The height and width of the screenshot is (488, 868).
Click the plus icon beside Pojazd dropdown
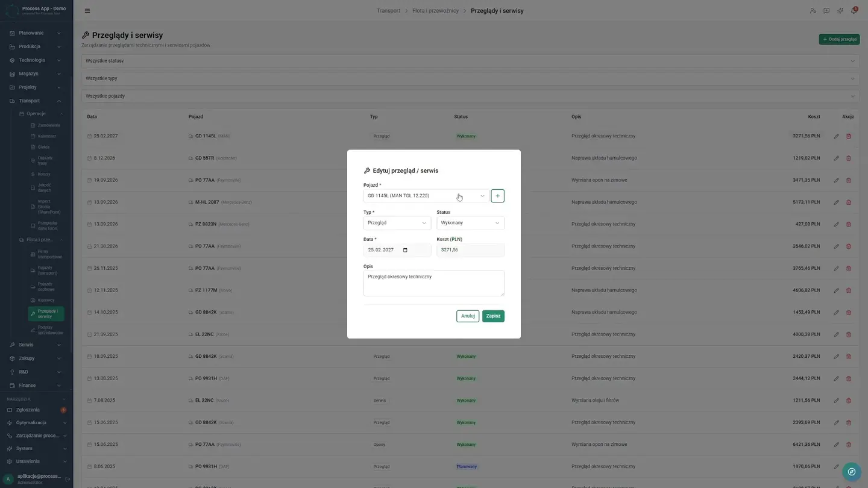pyautogui.click(x=497, y=196)
